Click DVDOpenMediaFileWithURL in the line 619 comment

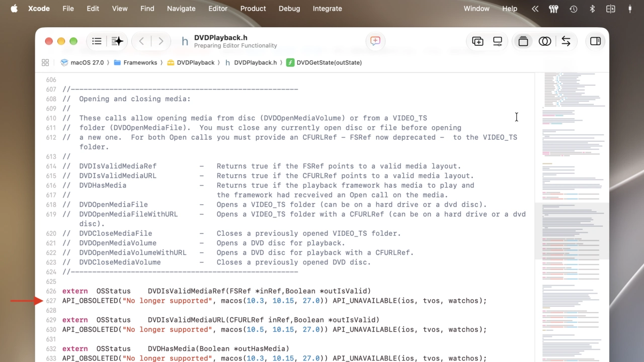tap(128, 214)
